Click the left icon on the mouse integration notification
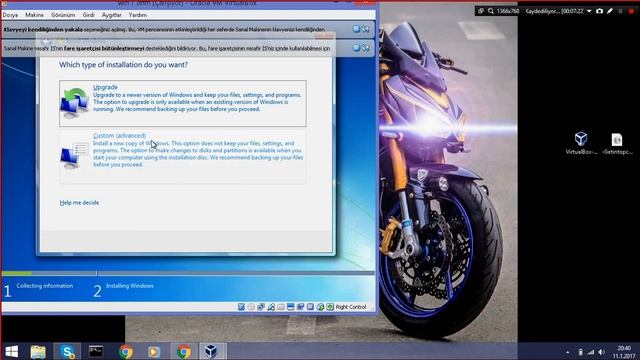Screen dimensions: 640x360 (356, 48)
